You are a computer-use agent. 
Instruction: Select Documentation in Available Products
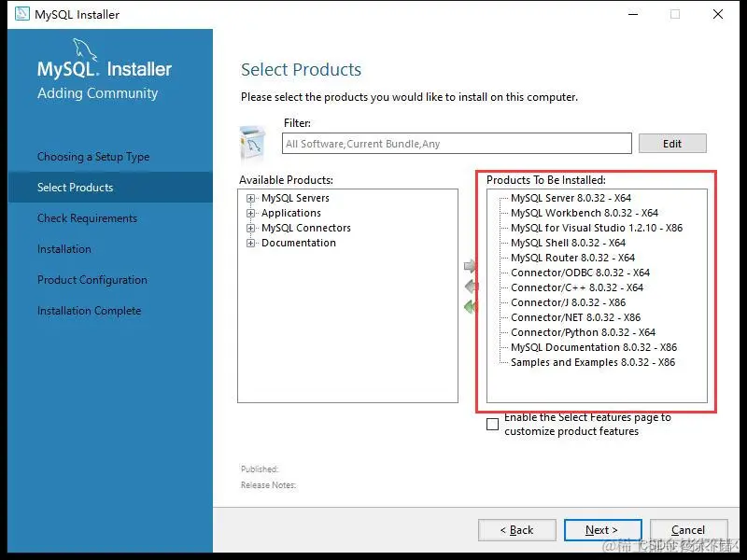click(299, 243)
